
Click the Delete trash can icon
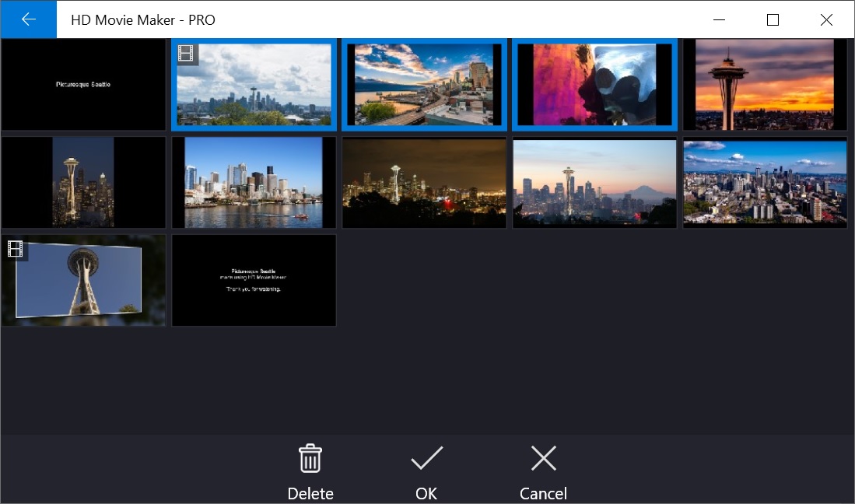point(310,459)
